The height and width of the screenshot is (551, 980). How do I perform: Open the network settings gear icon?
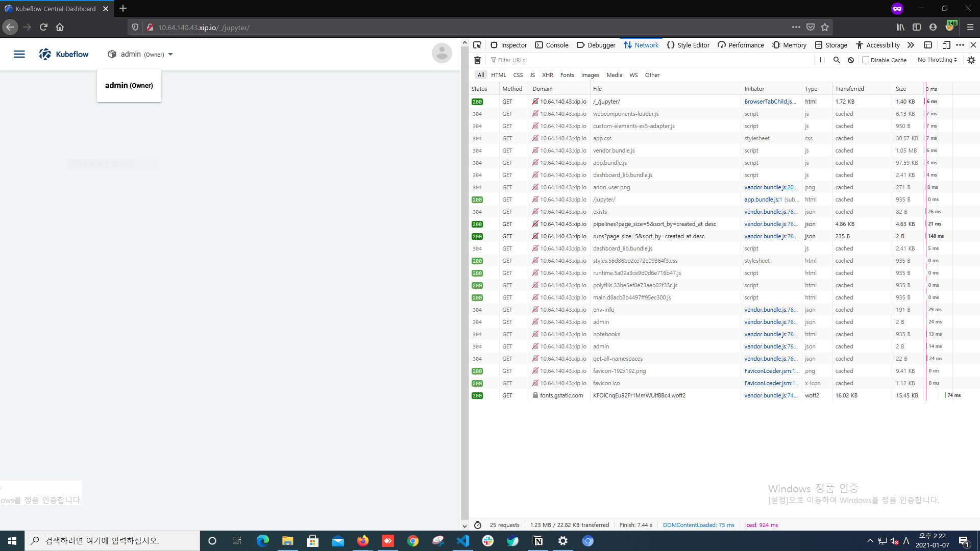click(971, 60)
